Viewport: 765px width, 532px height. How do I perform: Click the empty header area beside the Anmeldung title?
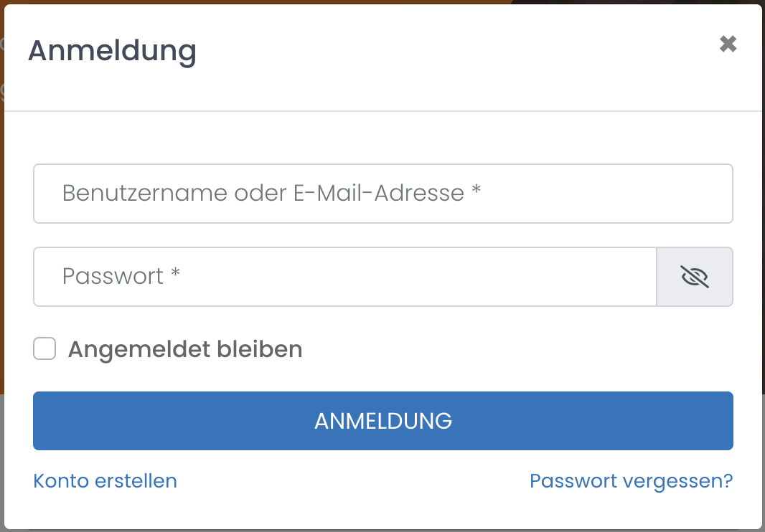[431, 52]
